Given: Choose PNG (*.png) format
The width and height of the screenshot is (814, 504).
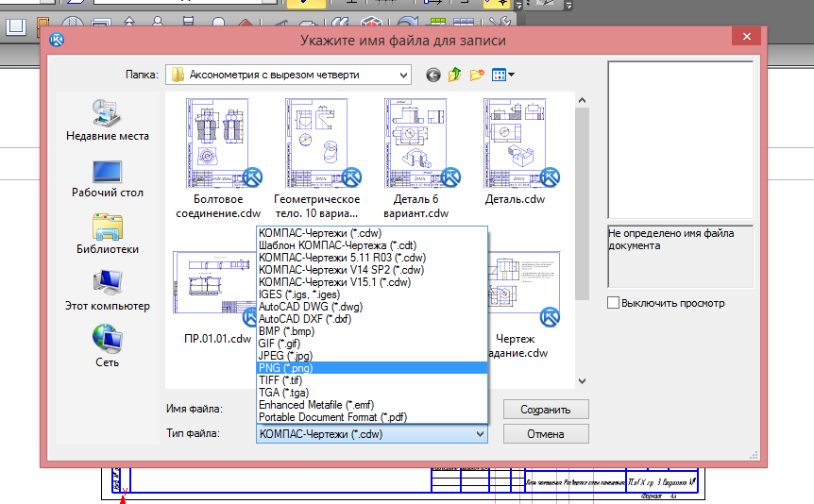Looking at the screenshot, I should point(372,368).
